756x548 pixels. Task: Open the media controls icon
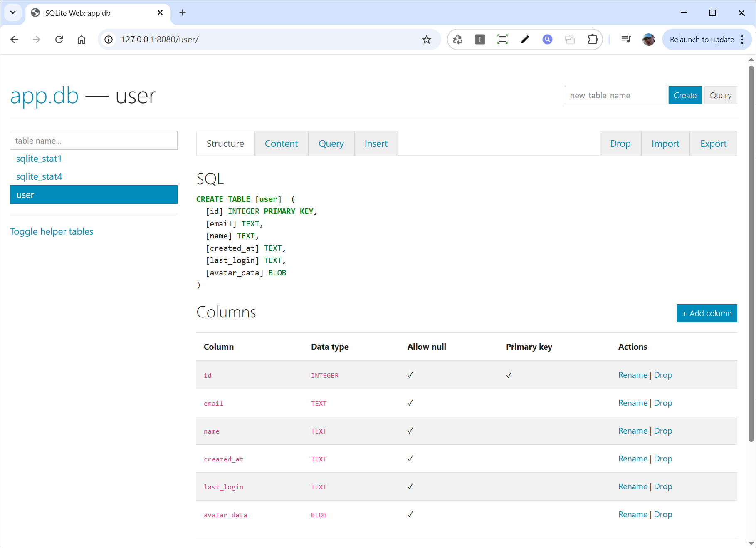click(626, 40)
